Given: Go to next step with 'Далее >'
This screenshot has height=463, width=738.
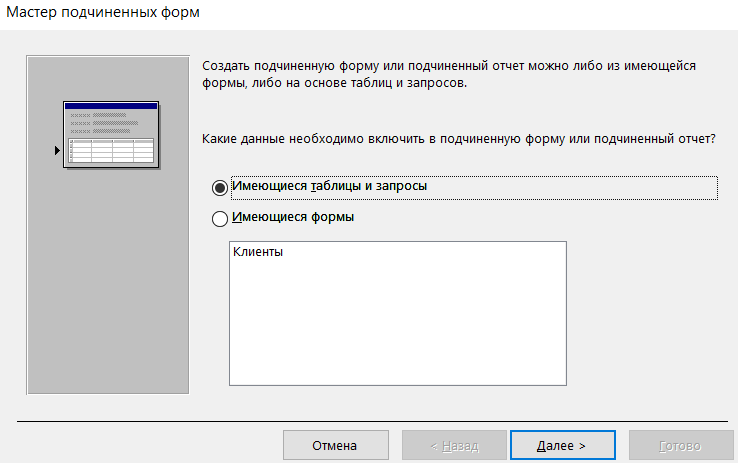Looking at the screenshot, I should pyautogui.click(x=562, y=445).
